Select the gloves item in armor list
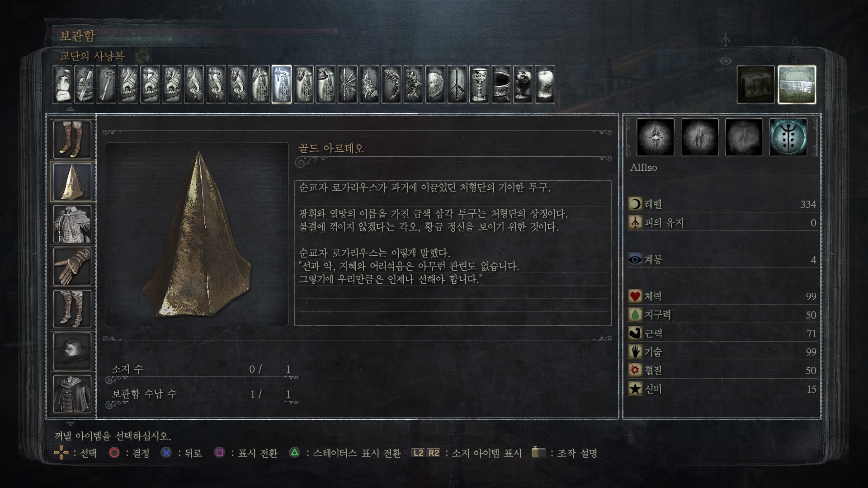This screenshot has height=488, width=868. [72, 267]
